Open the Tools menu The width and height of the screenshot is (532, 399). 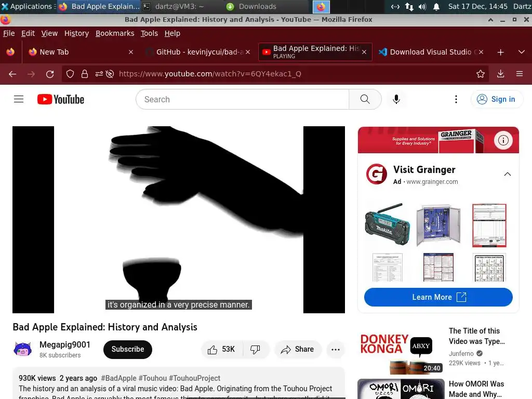pyautogui.click(x=149, y=33)
